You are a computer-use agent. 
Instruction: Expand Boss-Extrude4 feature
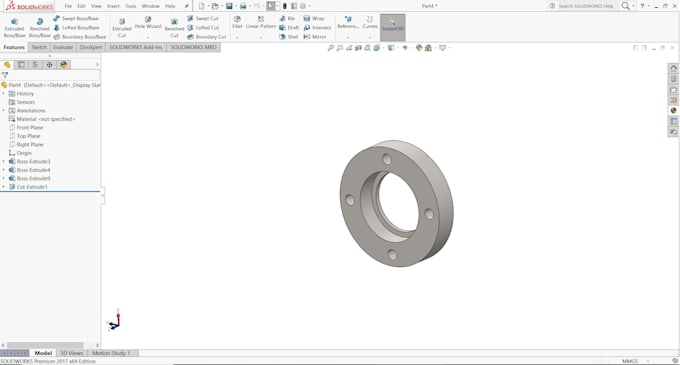[4, 170]
